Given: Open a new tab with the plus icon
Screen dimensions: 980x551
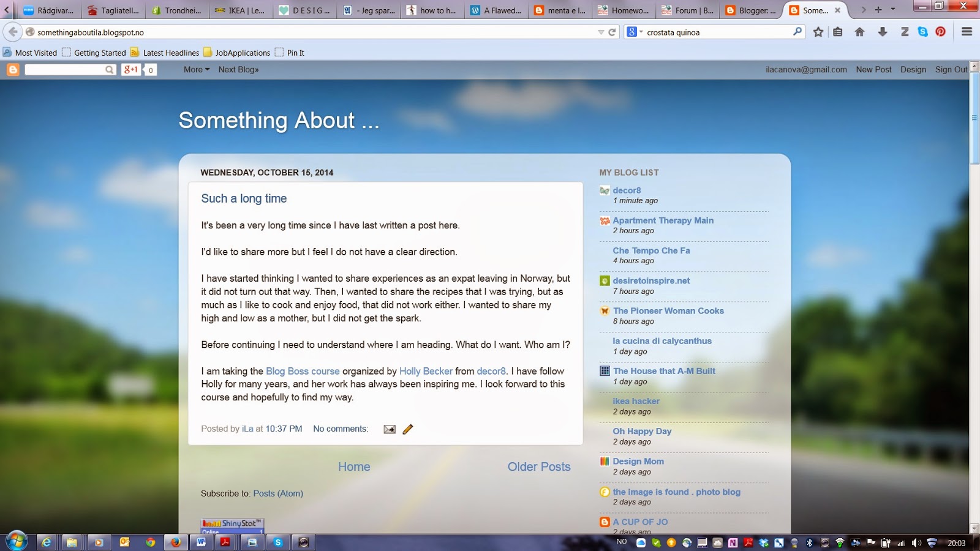Looking at the screenshot, I should (878, 10).
